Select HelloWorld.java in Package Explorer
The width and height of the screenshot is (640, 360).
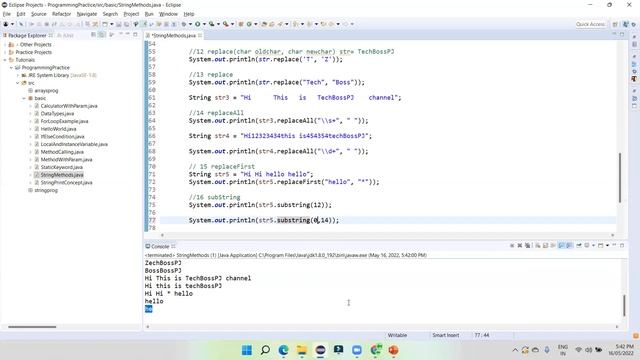point(58,129)
